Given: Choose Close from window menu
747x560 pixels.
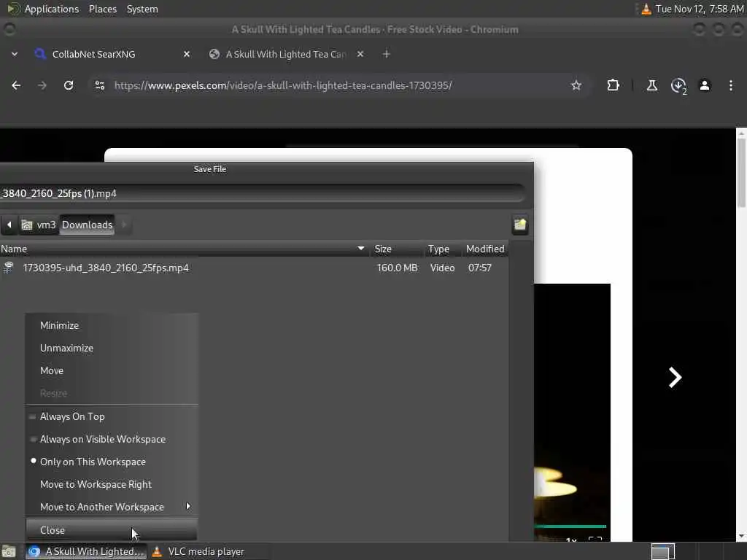Looking at the screenshot, I should pyautogui.click(x=112, y=530).
